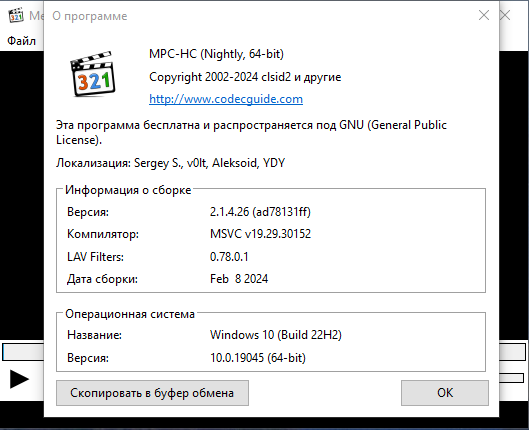Screen dimensions: 529x430
Task: Click the volume slider at bottom right
Action: click(511, 378)
